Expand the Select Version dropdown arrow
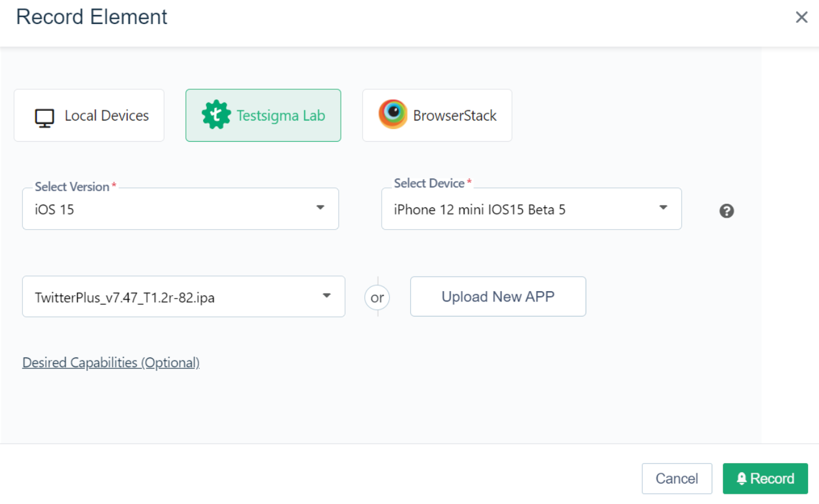819x504 pixels. pos(320,208)
